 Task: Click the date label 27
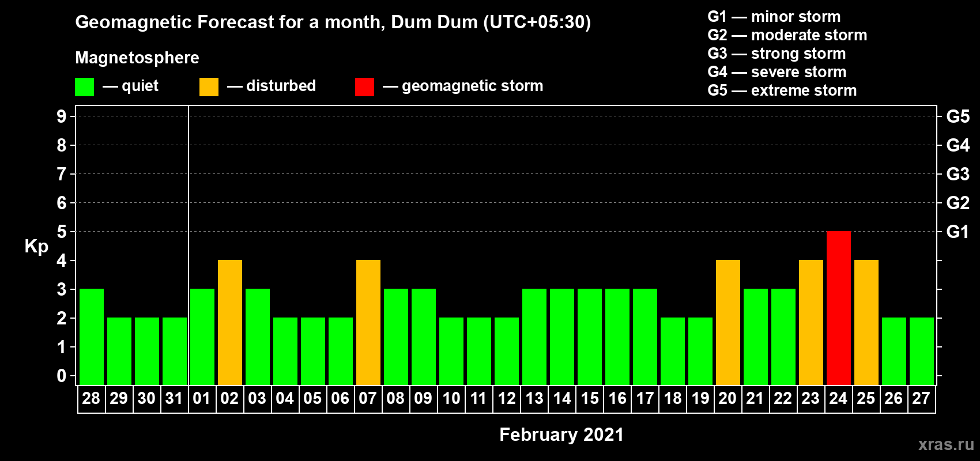click(x=921, y=398)
